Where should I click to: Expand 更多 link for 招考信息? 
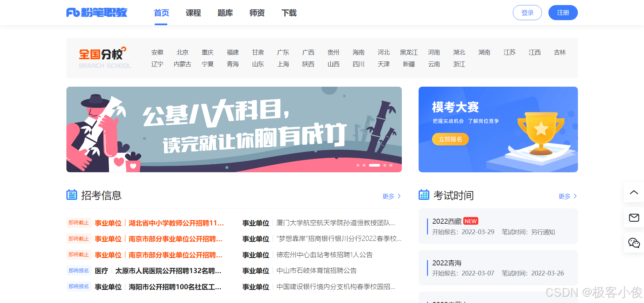[x=391, y=196]
